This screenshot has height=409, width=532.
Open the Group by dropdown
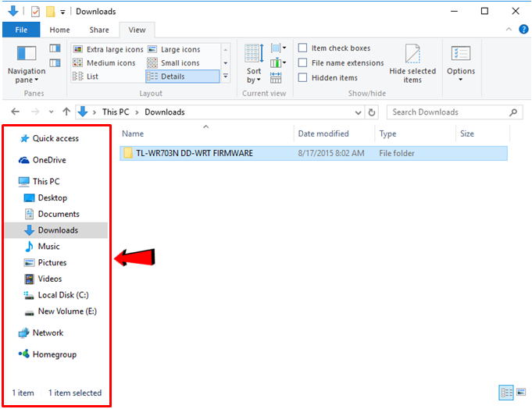coord(279,48)
